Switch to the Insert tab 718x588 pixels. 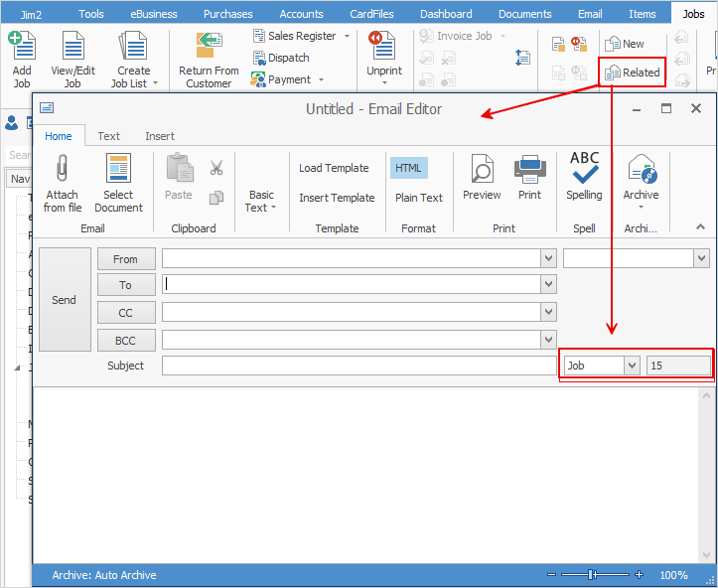click(160, 136)
